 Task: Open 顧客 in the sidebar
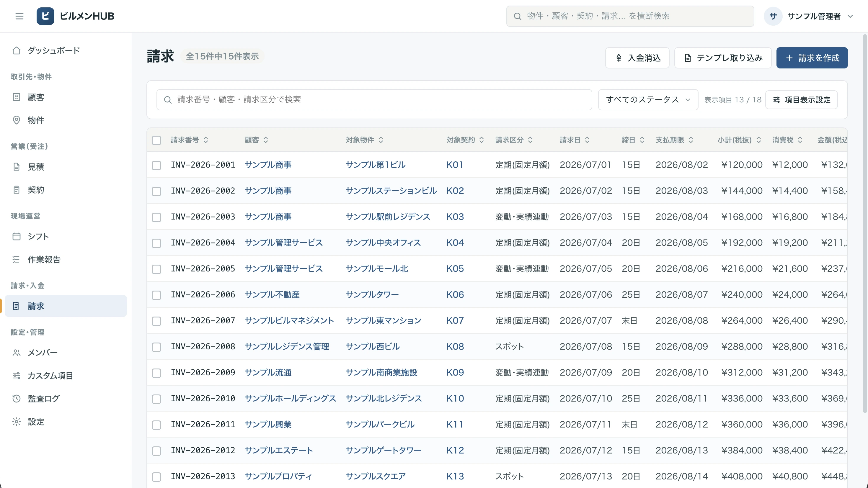[x=66, y=97]
